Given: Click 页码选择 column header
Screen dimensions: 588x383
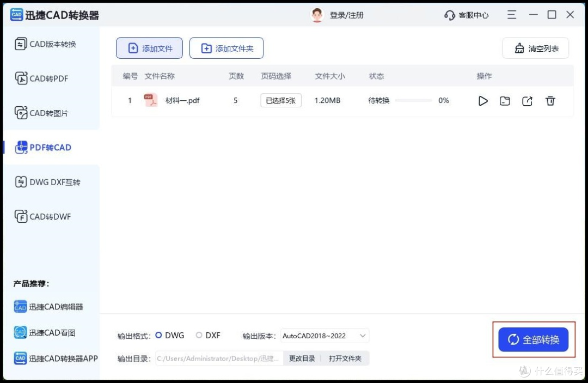Looking at the screenshot, I should coord(276,76).
